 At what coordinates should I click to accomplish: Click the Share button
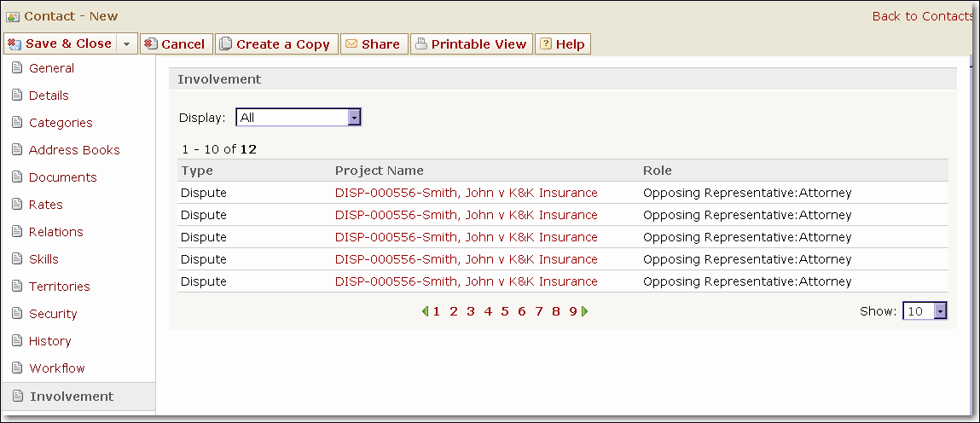click(374, 43)
